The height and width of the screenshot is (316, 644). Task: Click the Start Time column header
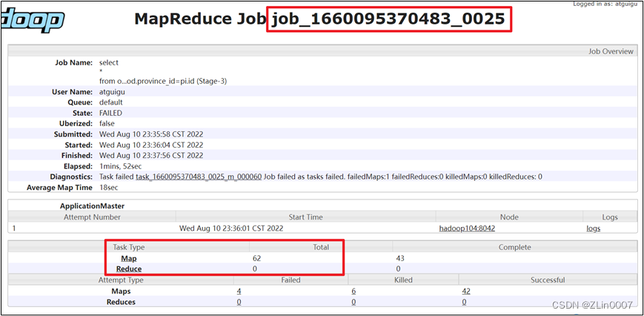(305, 217)
